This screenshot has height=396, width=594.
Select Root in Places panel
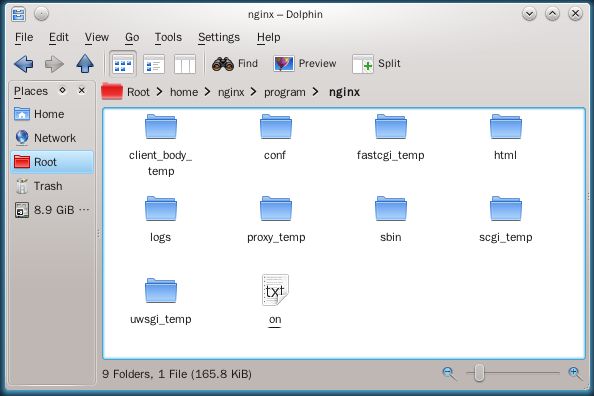(x=52, y=162)
